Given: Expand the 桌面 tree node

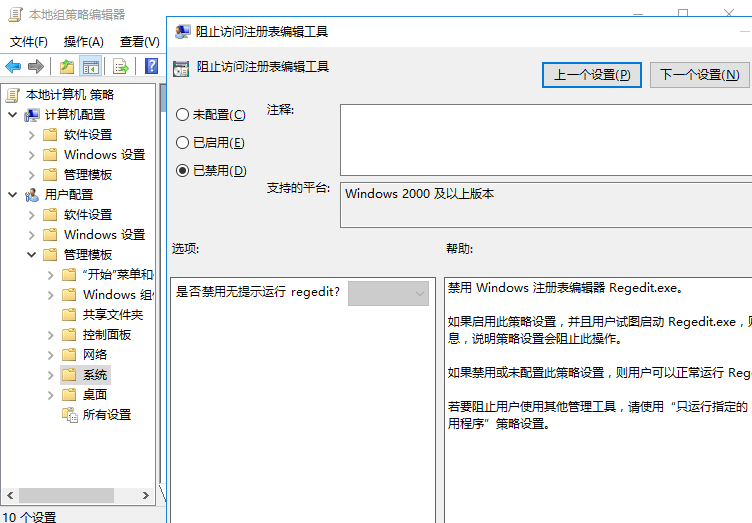Looking at the screenshot, I should [50, 395].
